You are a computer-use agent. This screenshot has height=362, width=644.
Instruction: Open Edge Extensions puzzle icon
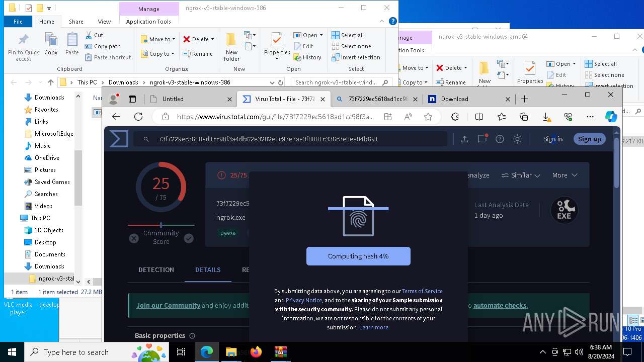455,117
